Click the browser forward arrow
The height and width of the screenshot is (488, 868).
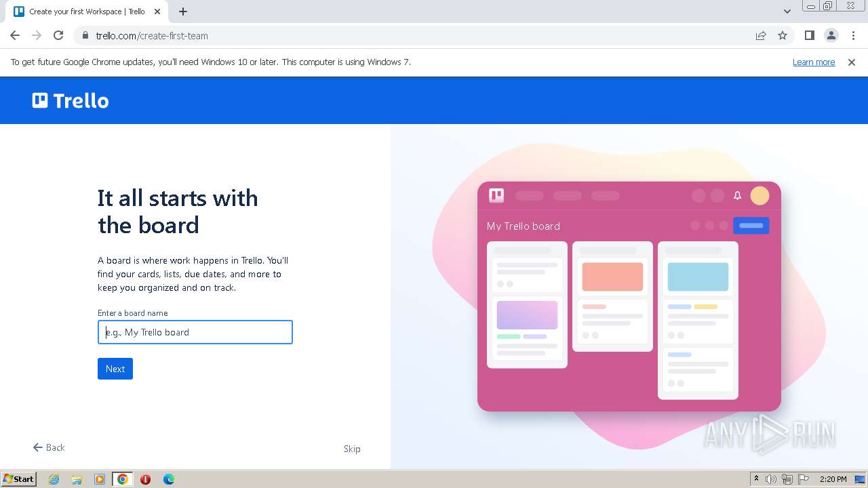pyautogui.click(x=37, y=36)
